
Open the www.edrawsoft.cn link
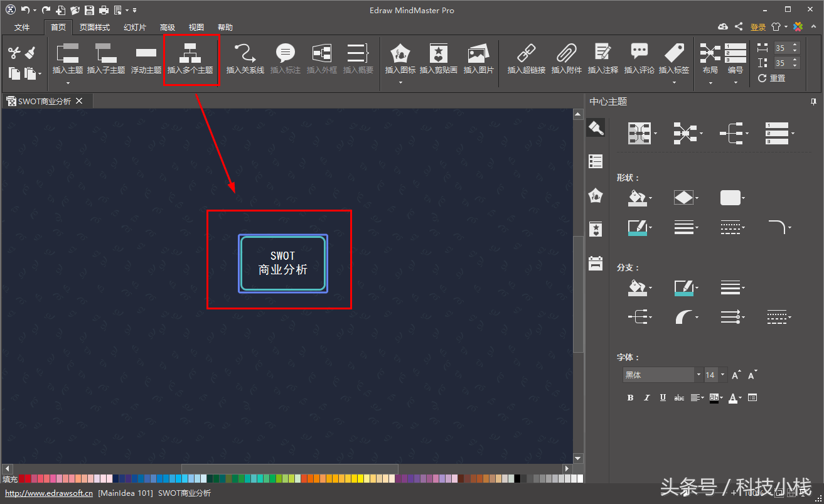(49, 493)
